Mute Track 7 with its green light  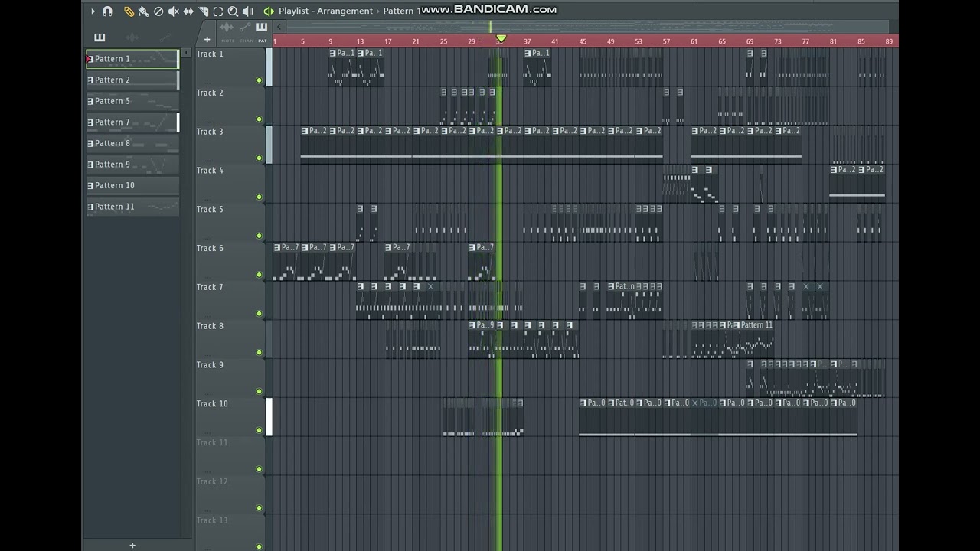point(259,314)
